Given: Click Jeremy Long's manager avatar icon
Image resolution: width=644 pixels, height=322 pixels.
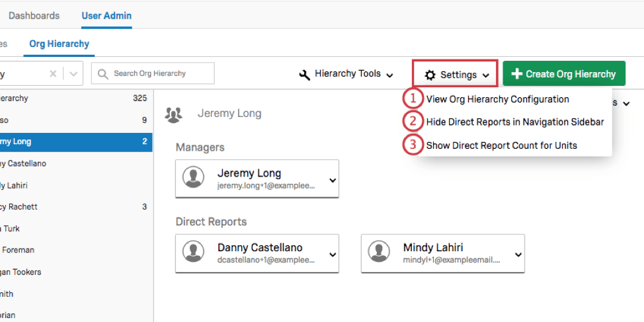Looking at the screenshot, I should (x=193, y=179).
